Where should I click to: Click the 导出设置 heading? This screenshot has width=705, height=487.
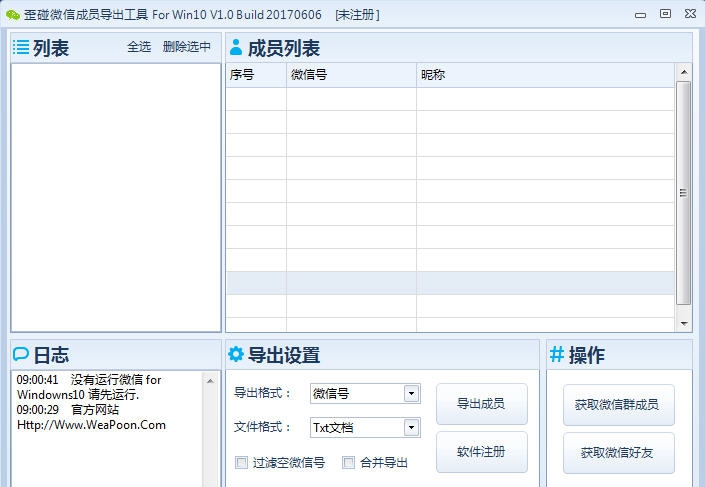click(x=284, y=355)
